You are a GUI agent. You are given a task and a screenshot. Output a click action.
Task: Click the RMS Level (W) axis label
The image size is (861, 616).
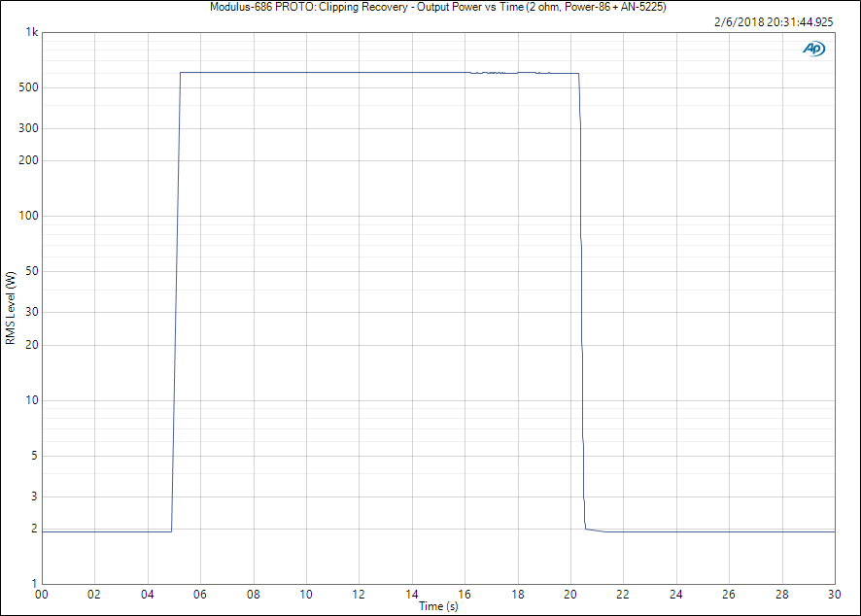[11, 308]
